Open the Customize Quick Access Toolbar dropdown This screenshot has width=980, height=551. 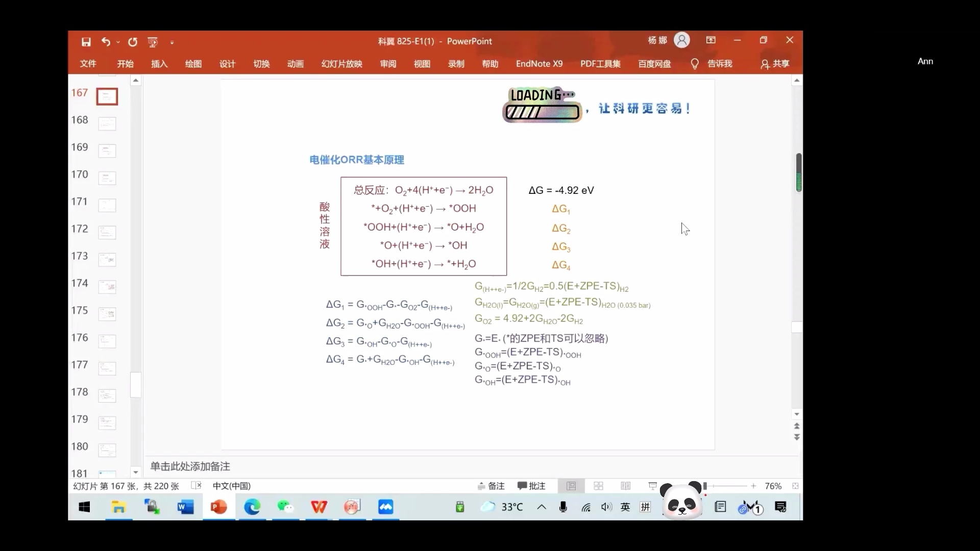point(173,42)
